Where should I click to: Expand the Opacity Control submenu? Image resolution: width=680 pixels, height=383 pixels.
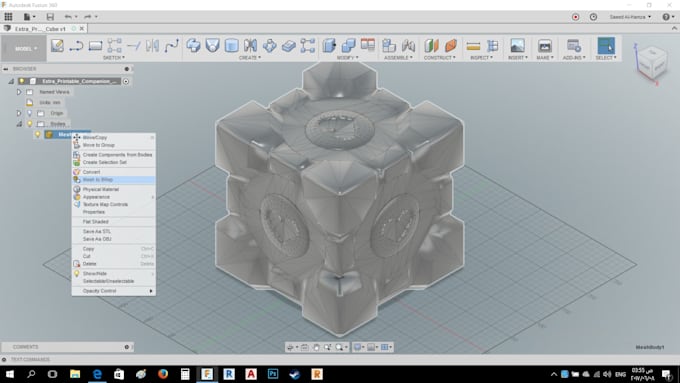click(114, 291)
